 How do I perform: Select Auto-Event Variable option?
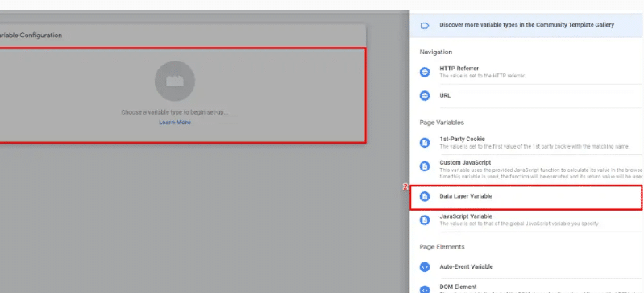tap(526, 267)
